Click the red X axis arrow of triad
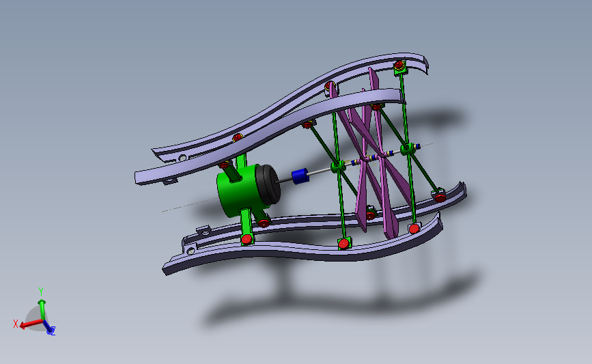The height and width of the screenshot is (364, 592). coord(30,324)
